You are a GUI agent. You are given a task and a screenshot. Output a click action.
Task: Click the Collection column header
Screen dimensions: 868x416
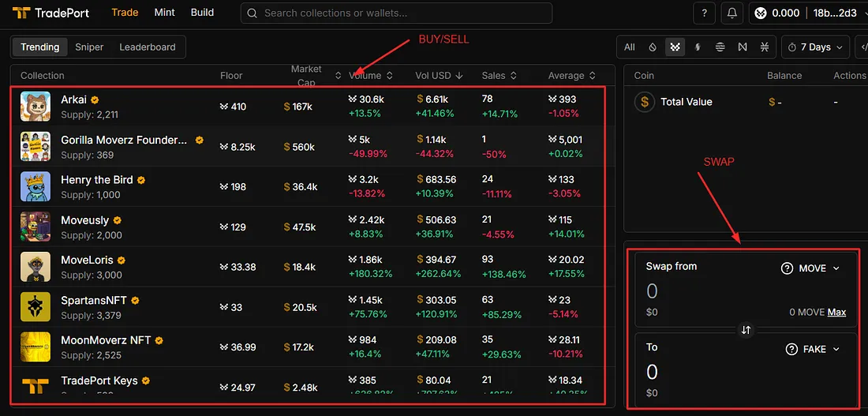coord(43,75)
